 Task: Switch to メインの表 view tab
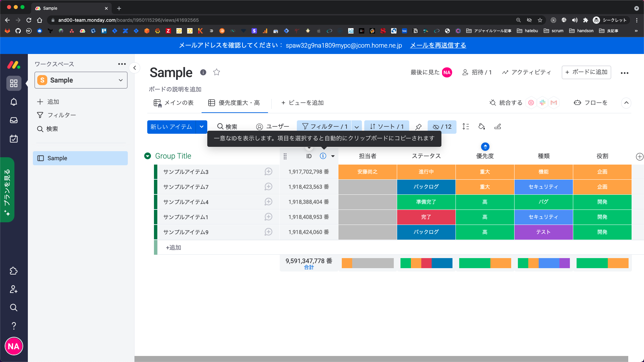(x=174, y=103)
